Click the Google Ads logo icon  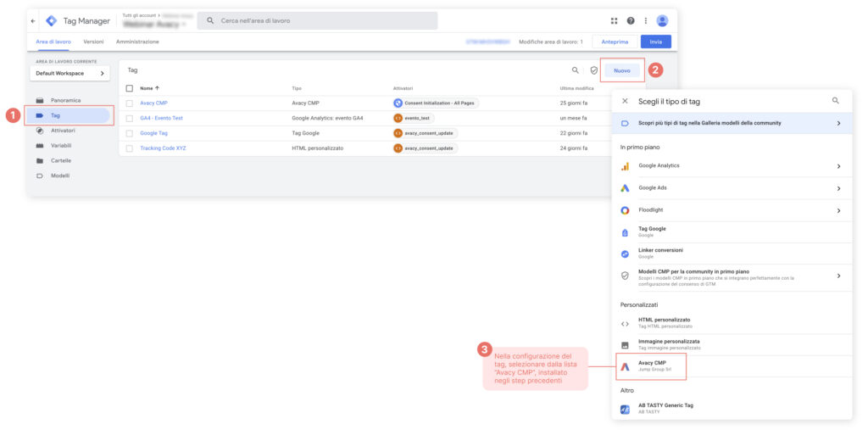point(625,188)
